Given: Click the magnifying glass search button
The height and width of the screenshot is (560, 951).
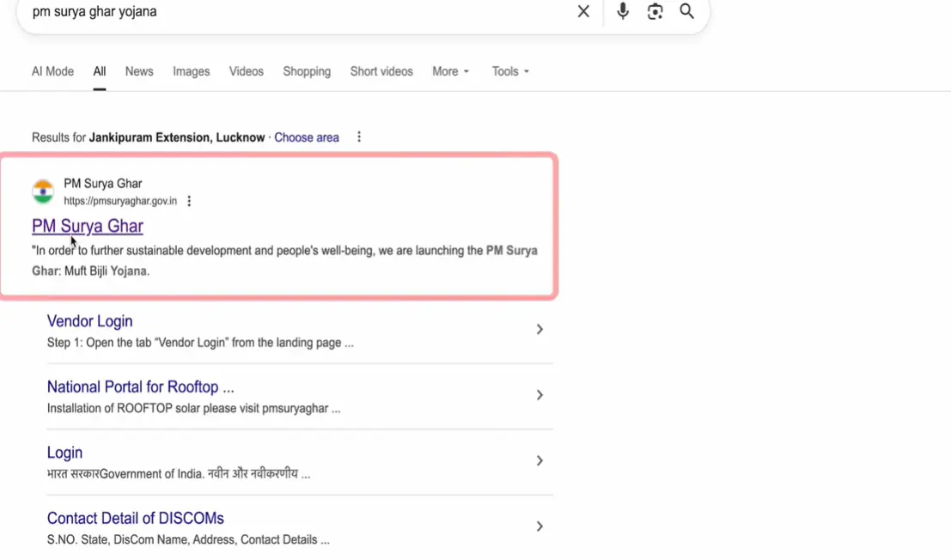Looking at the screenshot, I should (686, 11).
